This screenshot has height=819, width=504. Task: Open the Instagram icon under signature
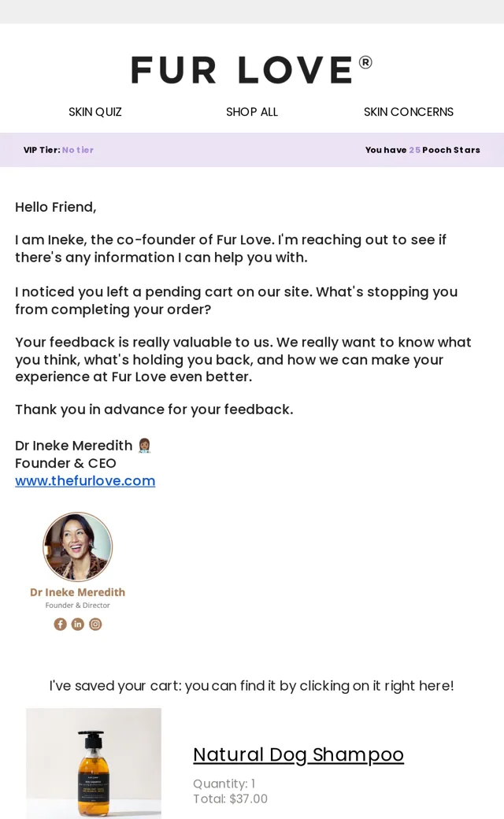click(x=95, y=624)
